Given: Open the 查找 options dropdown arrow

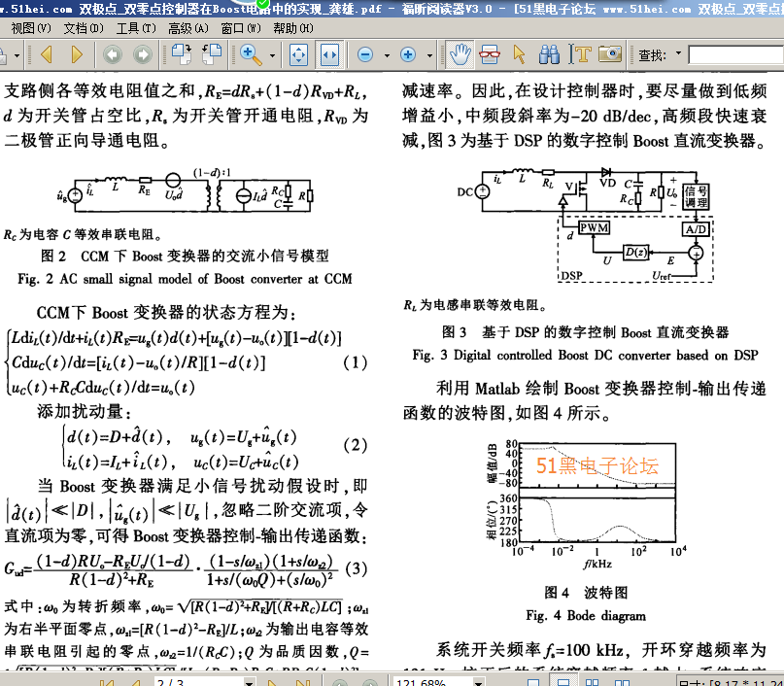Looking at the screenshot, I should pyautogui.click(x=678, y=53).
